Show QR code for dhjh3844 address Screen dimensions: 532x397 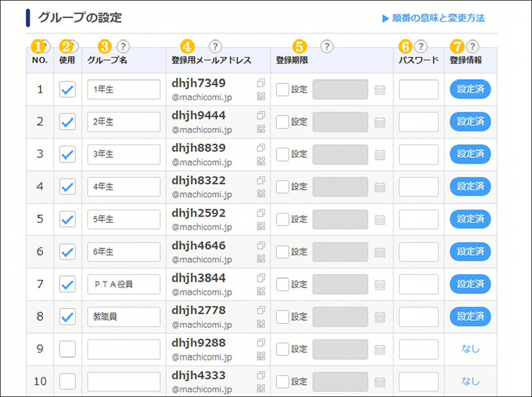pyautogui.click(x=261, y=291)
